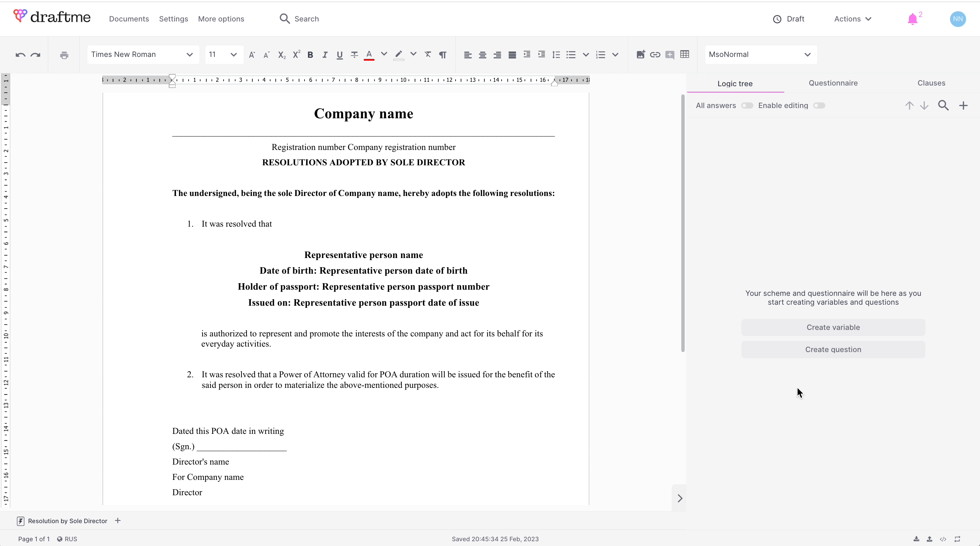The width and height of the screenshot is (980, 546).
Task: Open the Documents menu
Action: [x=129, y=19]
